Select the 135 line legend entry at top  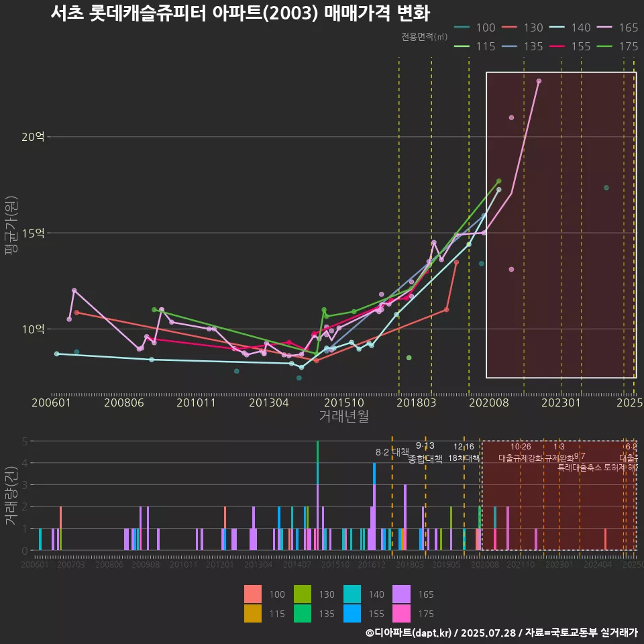[523, 46]
